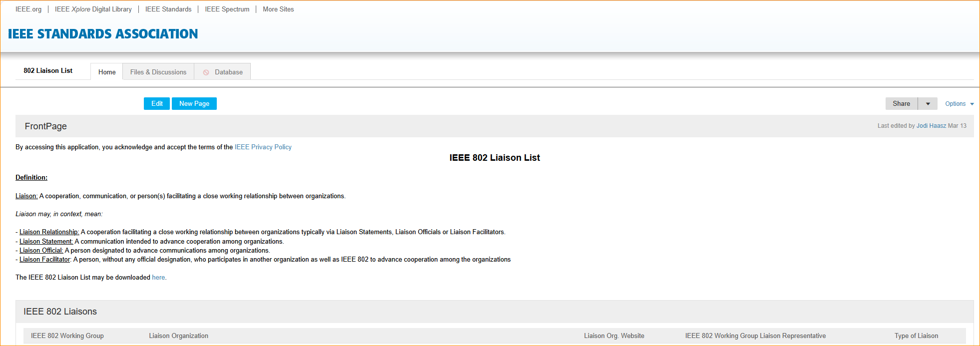Screen dimensions: 980x346
Task: Click the 'Liaison Official:' term
Action: [x=41, y=251]
